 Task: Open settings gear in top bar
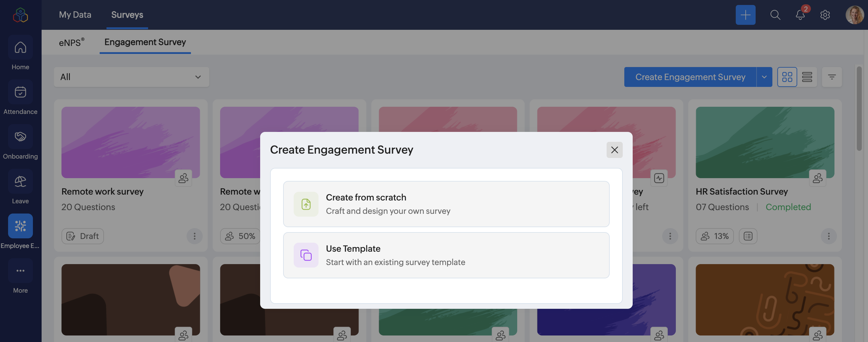[825, 15]
